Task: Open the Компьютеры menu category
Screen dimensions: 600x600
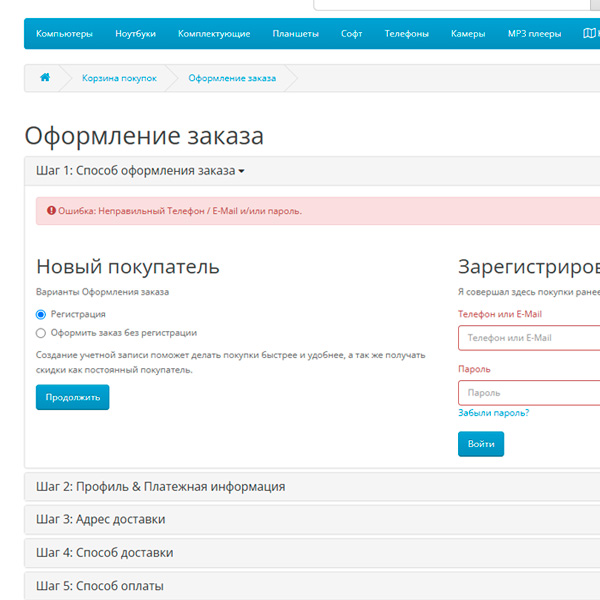Action: pyautogui.click(x=64, y=34)
